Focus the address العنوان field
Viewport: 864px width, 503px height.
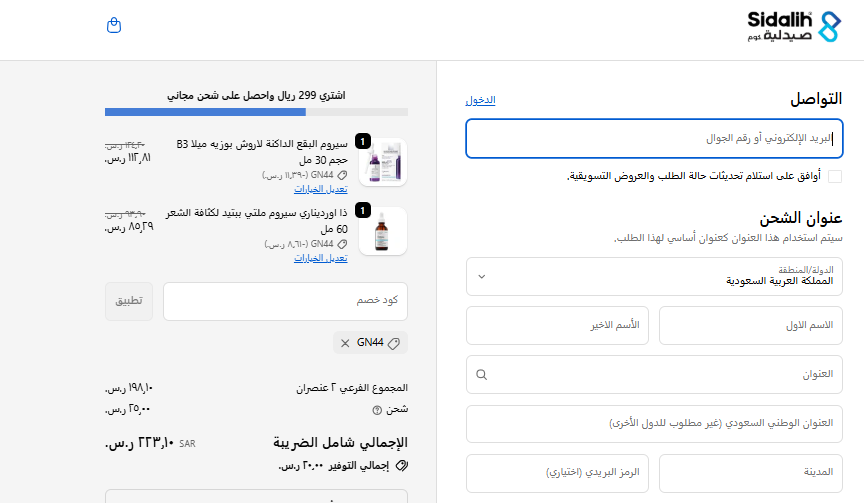(x=654, y=375)
